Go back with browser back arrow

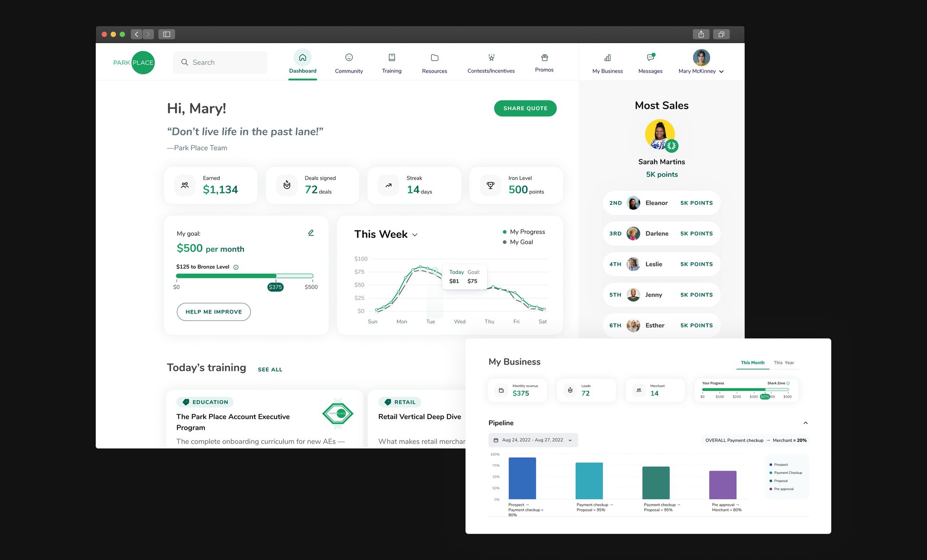[x=136, y=34]
